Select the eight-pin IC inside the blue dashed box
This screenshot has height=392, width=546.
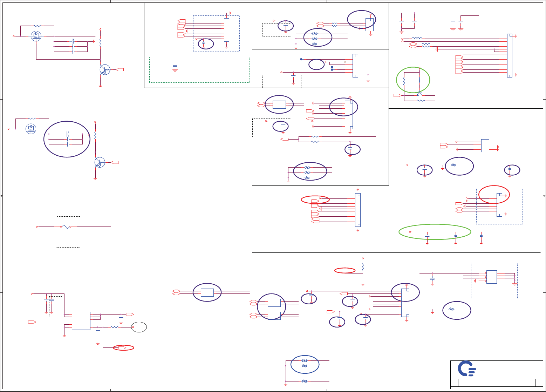pyautogui.click(x=492, y=277)
